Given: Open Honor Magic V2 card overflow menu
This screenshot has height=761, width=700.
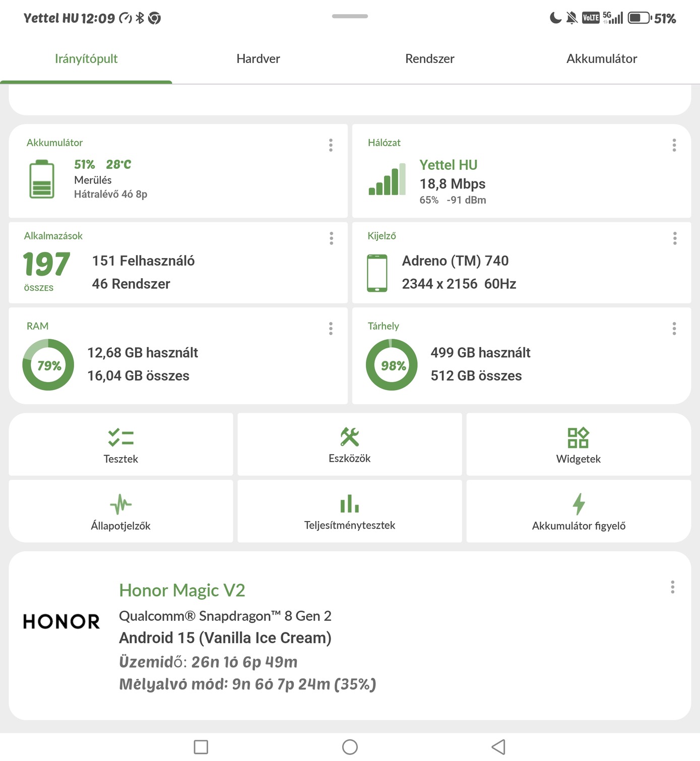Looking at the screenshot, I should coord(673,587).
